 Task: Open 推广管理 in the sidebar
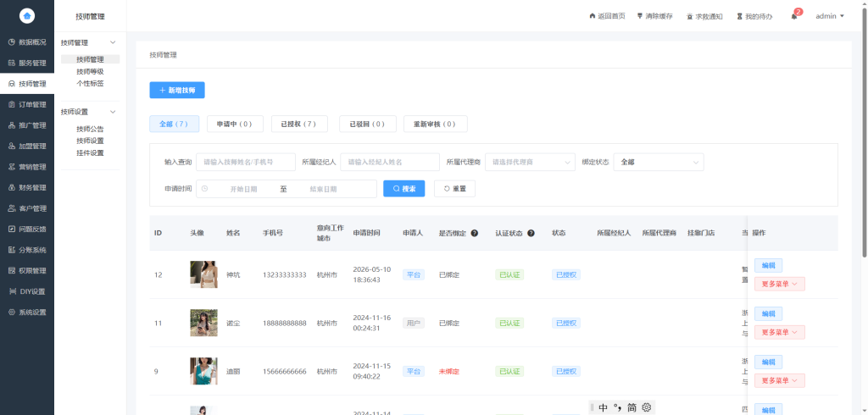27,125
